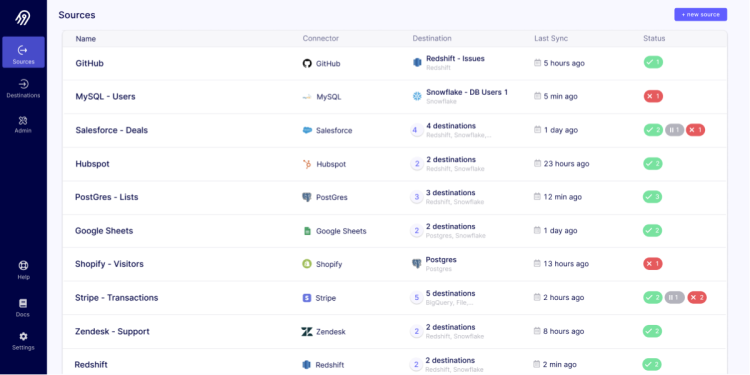Click the grey paused badge on Salesforce - Deals
750x375 pixels.
(674, 130)
